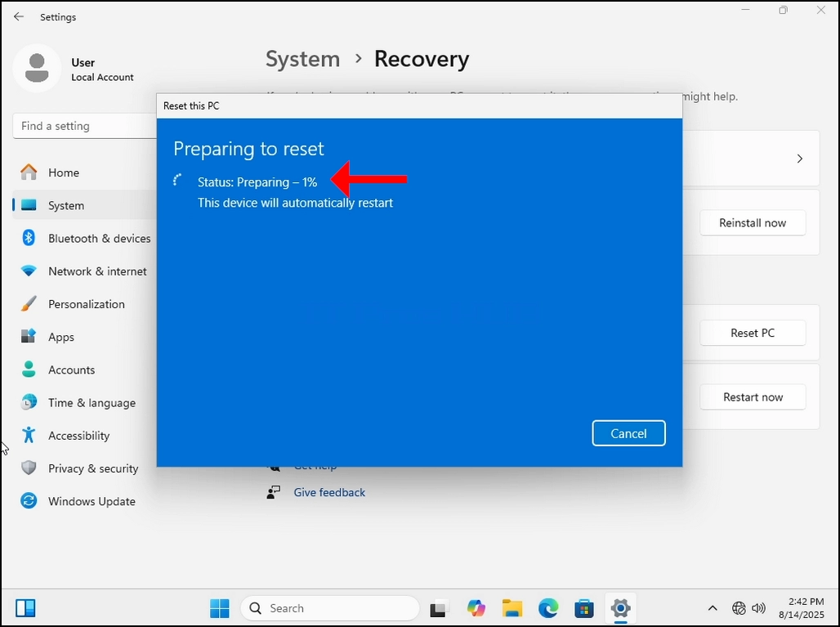Click the volume speaker tray icon
Screen dimensions: 840x627
(x=758, y=608)
